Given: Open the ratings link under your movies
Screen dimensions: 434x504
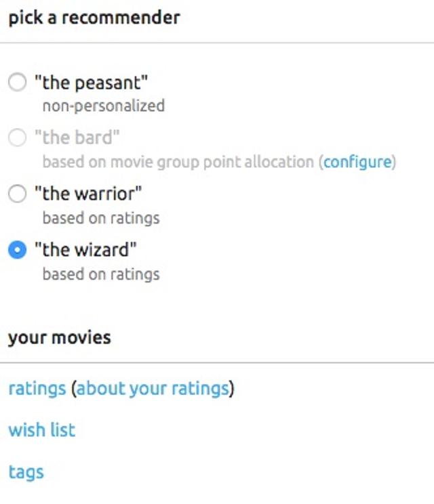Looking at the screenshot, I should click(x=37, y=389).
